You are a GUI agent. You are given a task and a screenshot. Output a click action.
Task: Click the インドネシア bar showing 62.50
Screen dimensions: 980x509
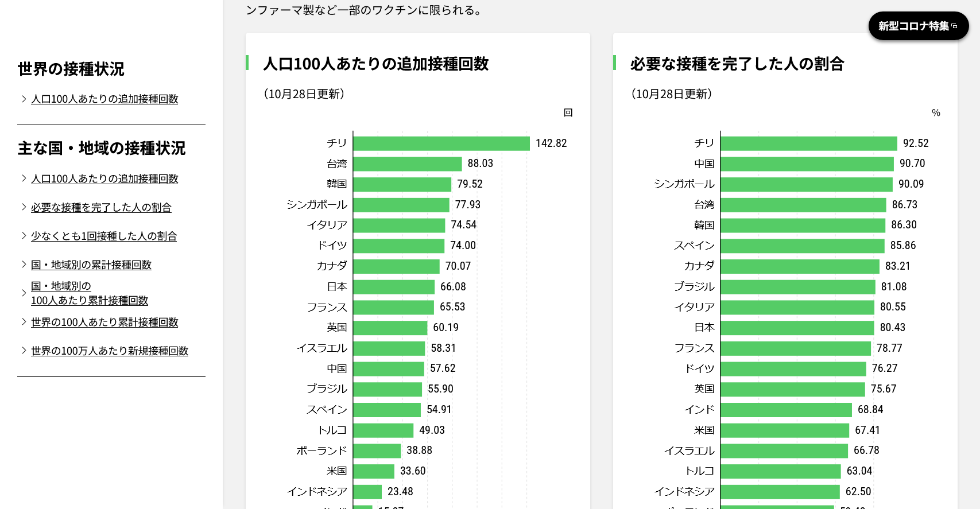pos(780,492)
